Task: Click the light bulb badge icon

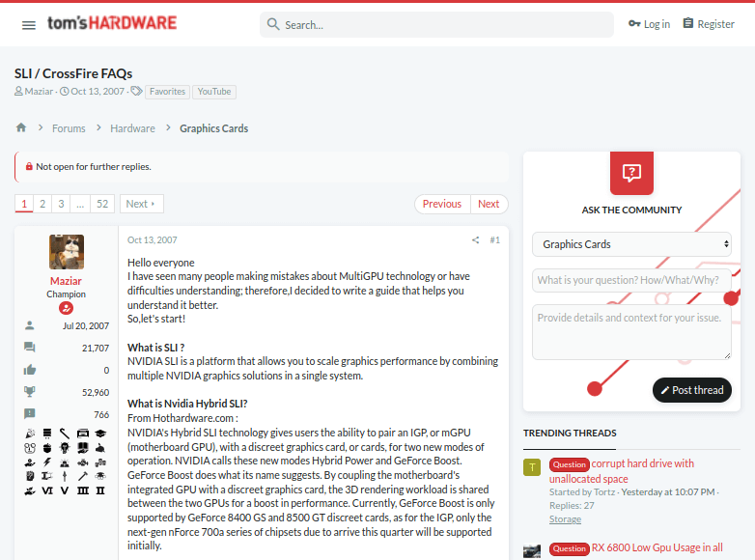Action: 65,448
